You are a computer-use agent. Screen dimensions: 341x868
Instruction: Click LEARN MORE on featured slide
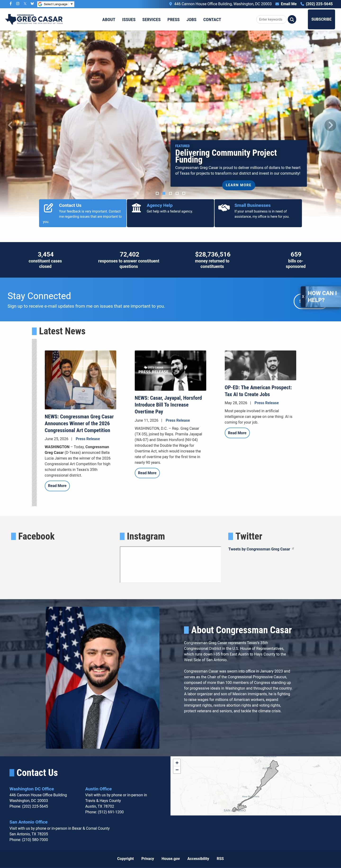(238, 185)
